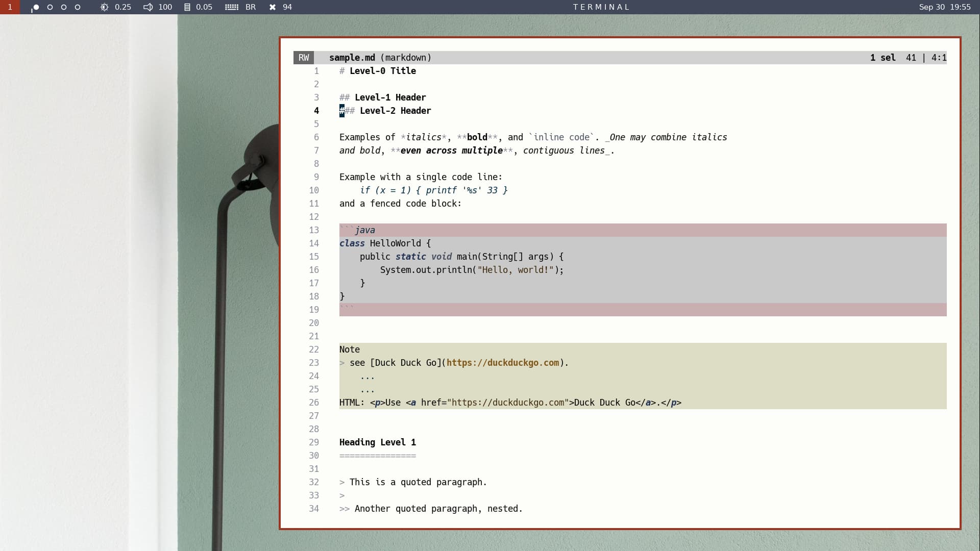Screen dimensions: 980x551
Task: Click the brightness icon in status bar
Action: [x=104, y=7]
